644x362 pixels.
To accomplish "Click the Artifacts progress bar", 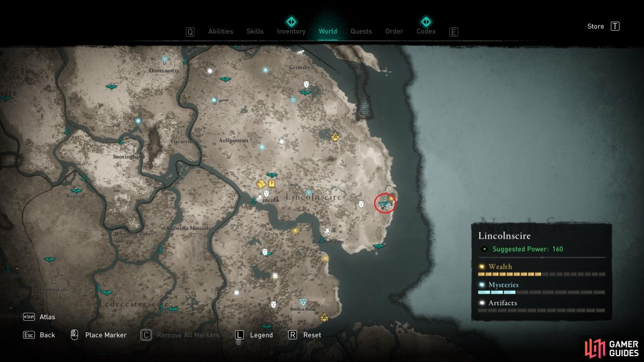I will (541, 310).
